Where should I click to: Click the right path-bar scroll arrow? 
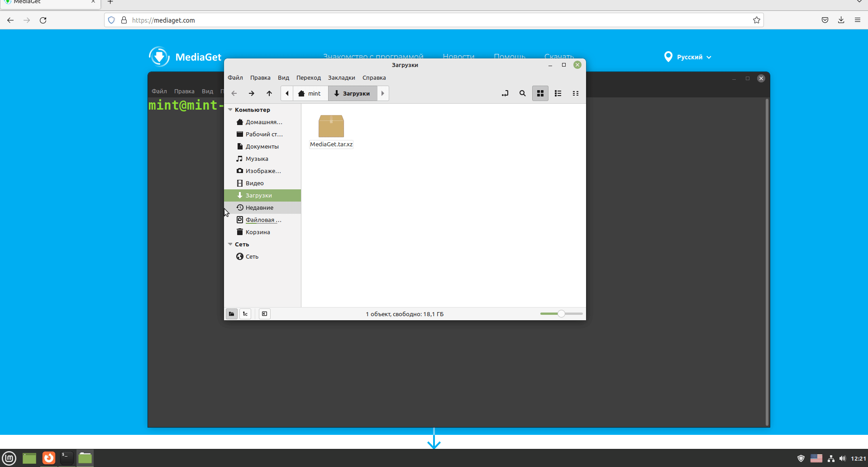383,93
